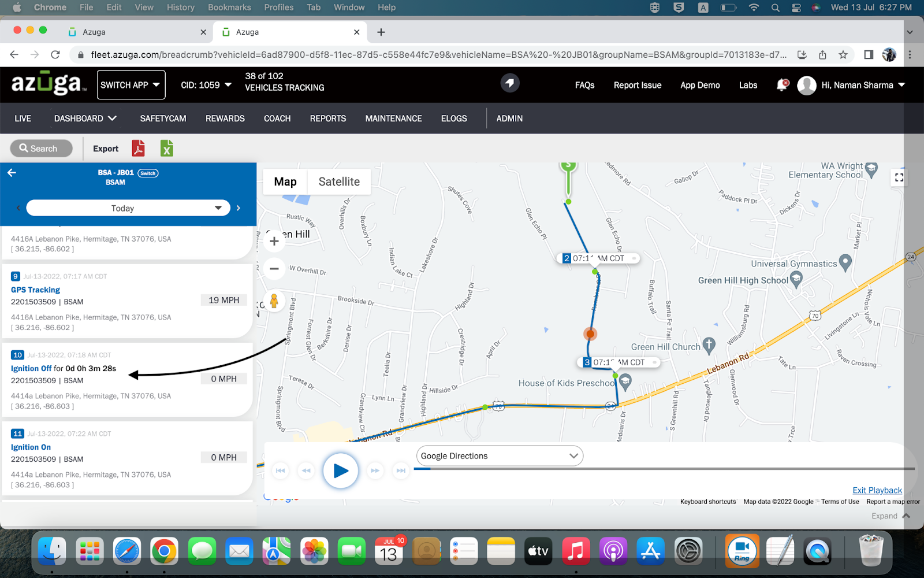
Task: Go to next day arrow
Action: (238, 208)
